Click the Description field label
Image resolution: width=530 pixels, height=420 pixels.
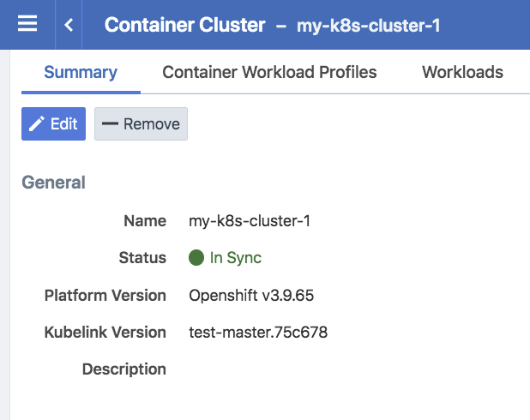click(123, 369)
